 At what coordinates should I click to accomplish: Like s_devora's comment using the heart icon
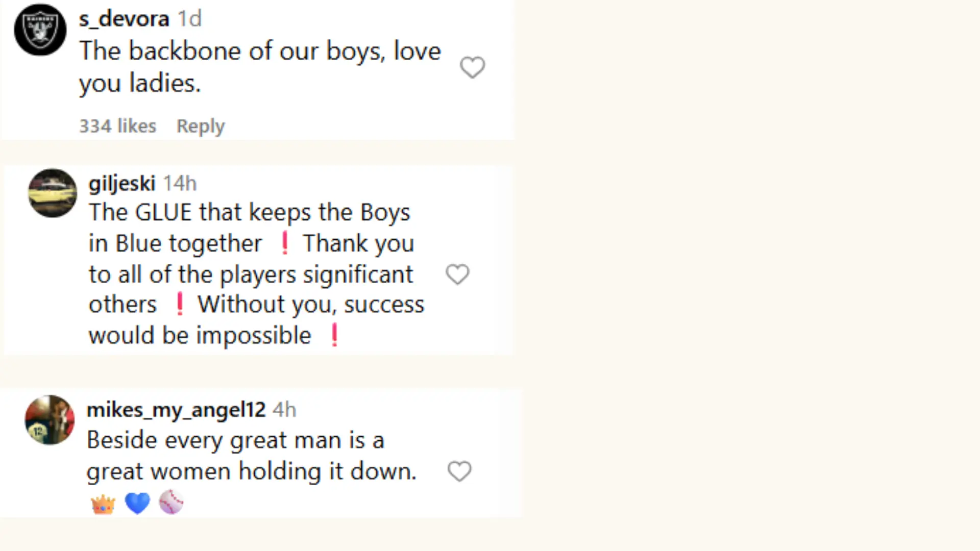pyautogui.click(x=472, y=67)
